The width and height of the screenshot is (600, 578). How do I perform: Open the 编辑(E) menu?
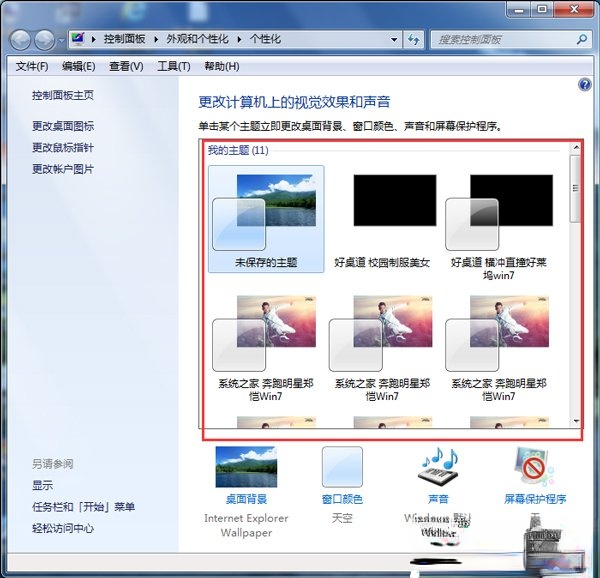[x=78, y=67]
